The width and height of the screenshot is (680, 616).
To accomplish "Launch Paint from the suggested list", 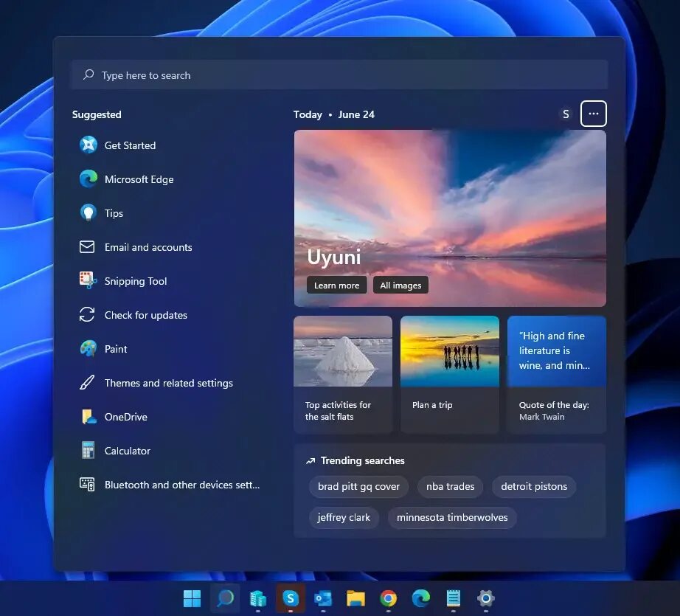I will [x=116, y=349].
